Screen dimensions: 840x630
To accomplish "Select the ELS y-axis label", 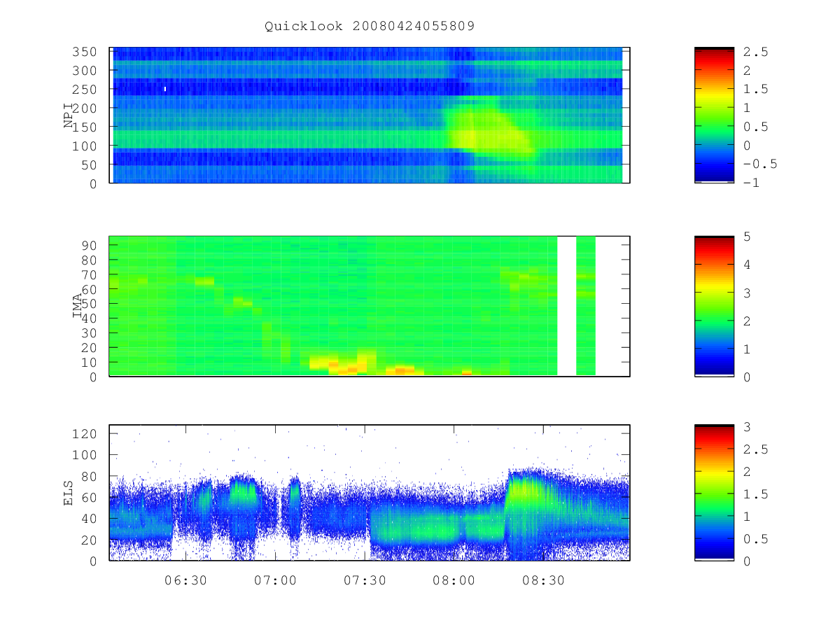I will [69, 493].
